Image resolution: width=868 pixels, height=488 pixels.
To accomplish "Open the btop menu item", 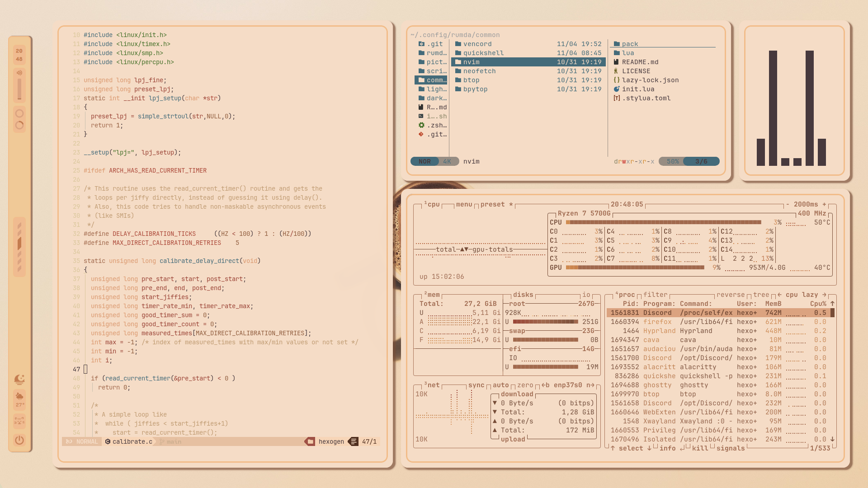I will point(464,204).
